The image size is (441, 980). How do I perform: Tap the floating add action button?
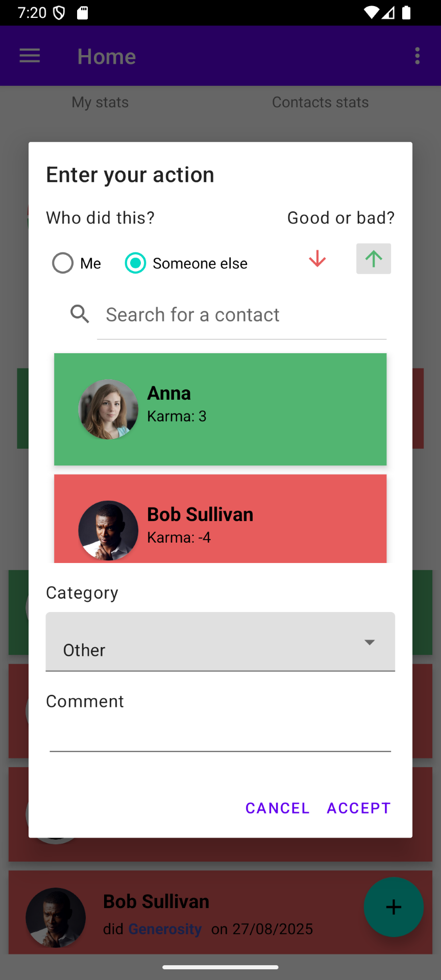click(394, 907)
